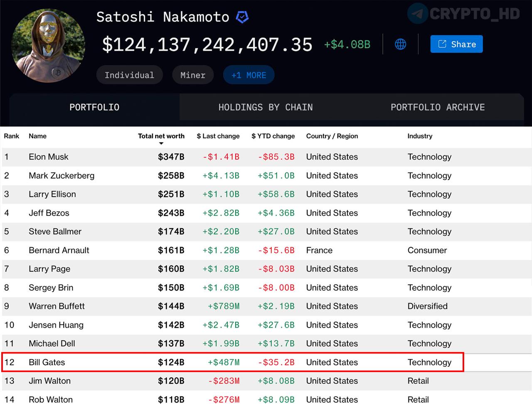Click the sort arrow under Total net worth
This screenshot has width=532, height=404.
(x=161, y=144)
